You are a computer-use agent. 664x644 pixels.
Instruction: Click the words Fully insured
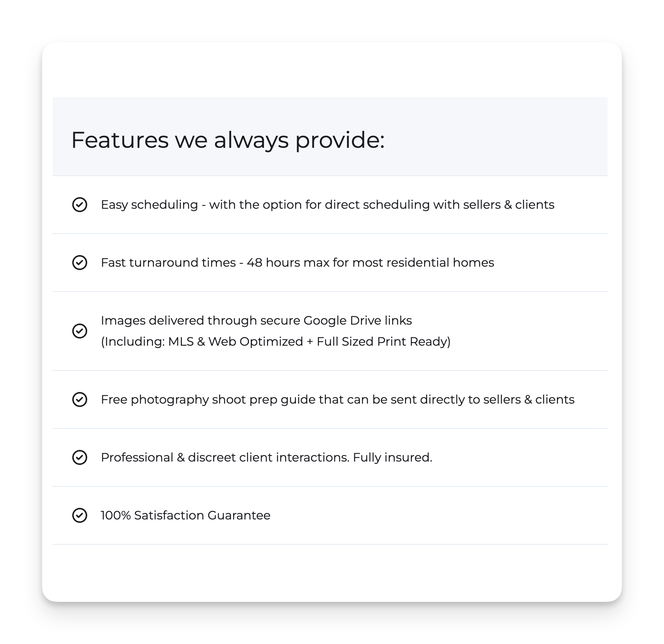pos(393,457)
